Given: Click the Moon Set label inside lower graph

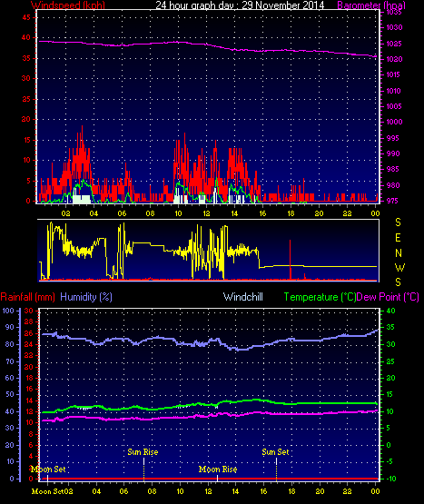Looking at the screenshot, I should tap(48, 469).
